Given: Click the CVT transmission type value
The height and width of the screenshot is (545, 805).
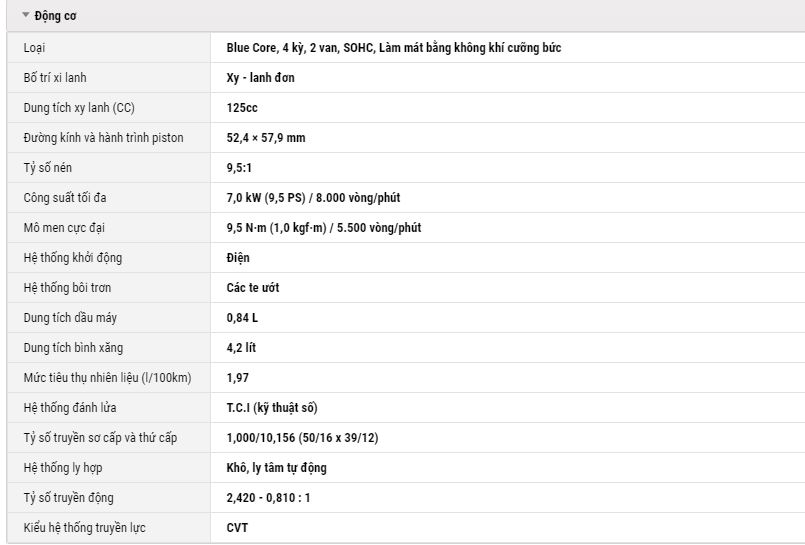Looking at the screenshot, I should pyautogui.click(x=237, y=528).
